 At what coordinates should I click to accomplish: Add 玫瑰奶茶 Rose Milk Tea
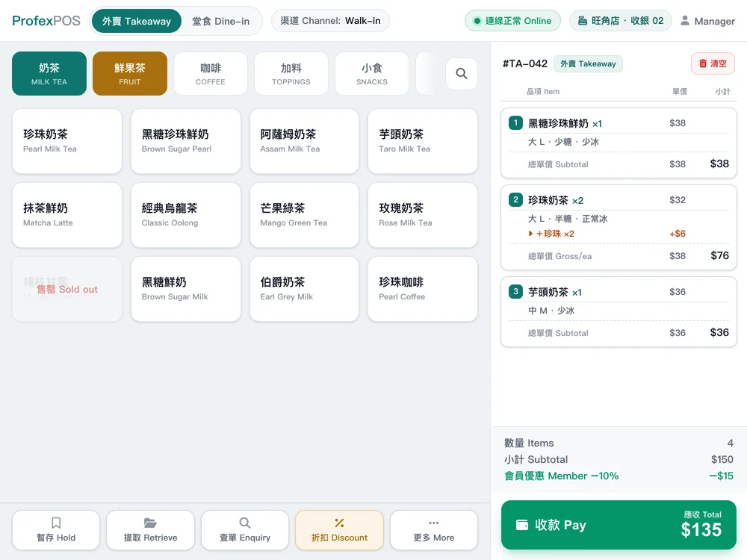tap(423, 215)
